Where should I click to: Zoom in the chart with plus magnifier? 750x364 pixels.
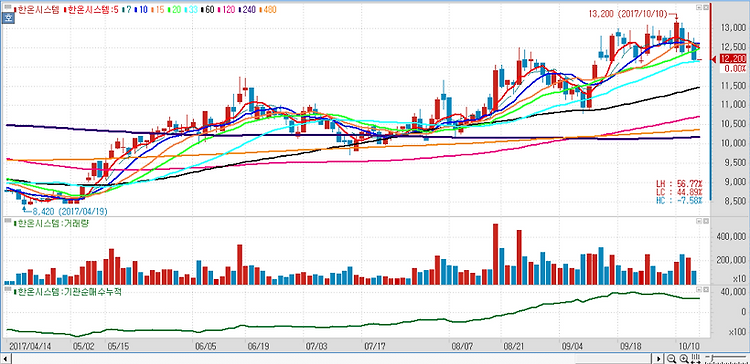(x=684, y=358)
